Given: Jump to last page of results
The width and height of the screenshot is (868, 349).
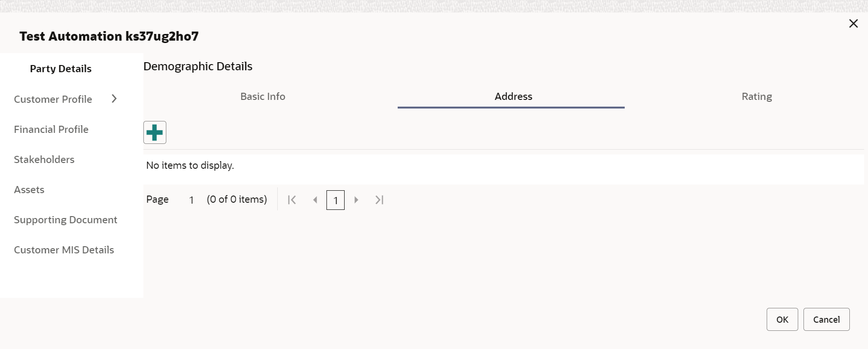Looking at the screenshot, I should point(380,200).
